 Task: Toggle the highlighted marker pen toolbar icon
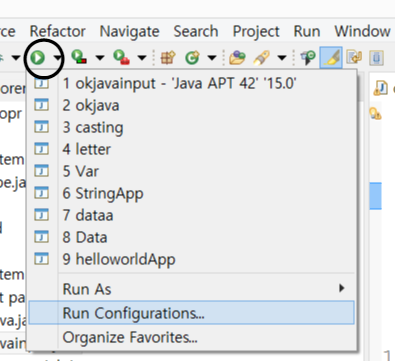(x=331, y=58)
